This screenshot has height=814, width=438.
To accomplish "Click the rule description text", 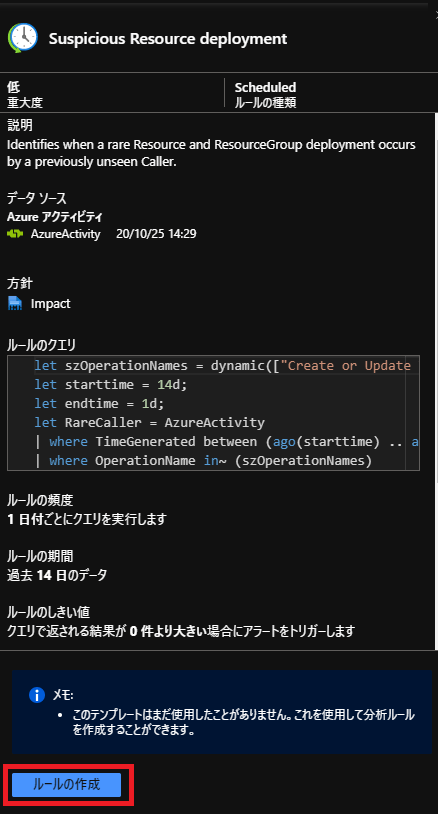I will coord(211,153).
